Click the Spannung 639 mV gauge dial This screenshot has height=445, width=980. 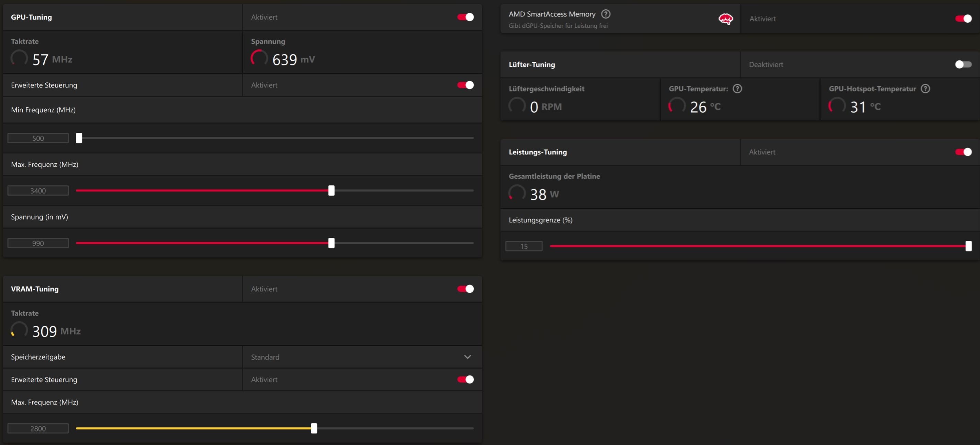coord(259,58)
